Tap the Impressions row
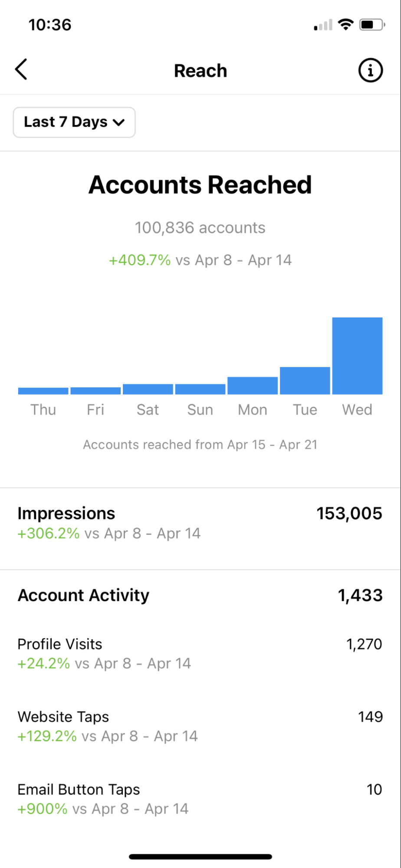This screenshot has width=401, height=868. click(200, 523)
